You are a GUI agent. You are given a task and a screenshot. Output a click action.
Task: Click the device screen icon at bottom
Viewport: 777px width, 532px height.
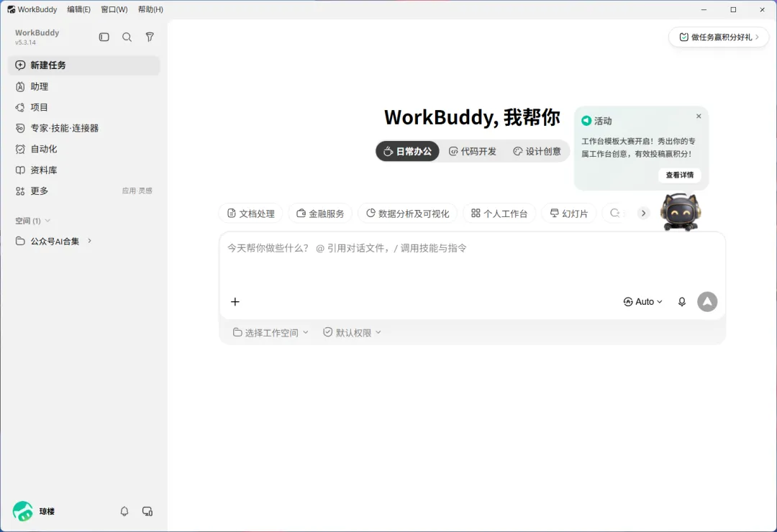tap(147, 511)
